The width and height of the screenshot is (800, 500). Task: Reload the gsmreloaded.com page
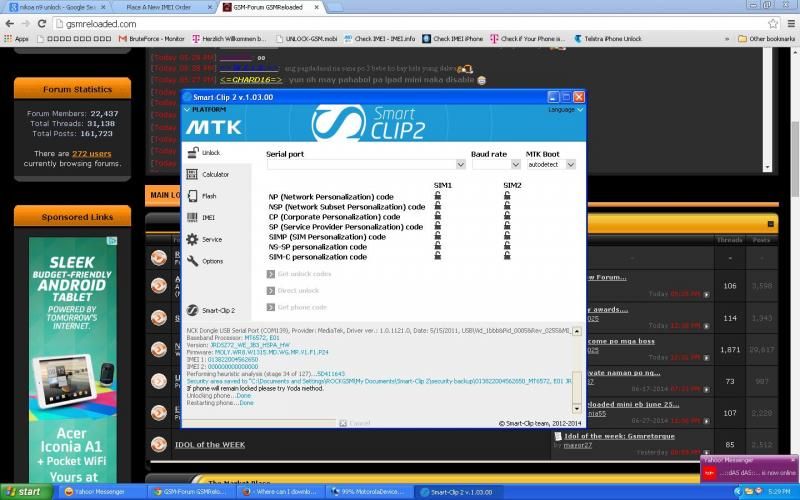pyautogui.click(x=42, y=23)
